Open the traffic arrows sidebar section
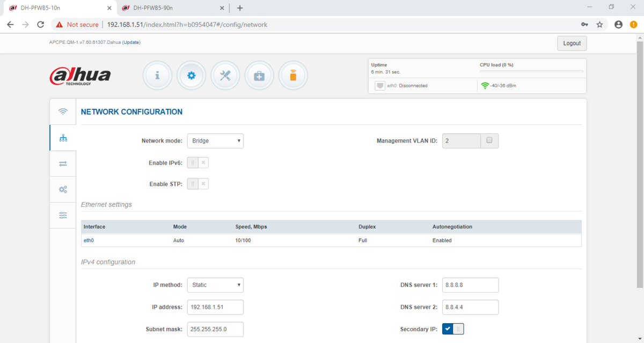The image size is (644, 343). click(63, 163)
